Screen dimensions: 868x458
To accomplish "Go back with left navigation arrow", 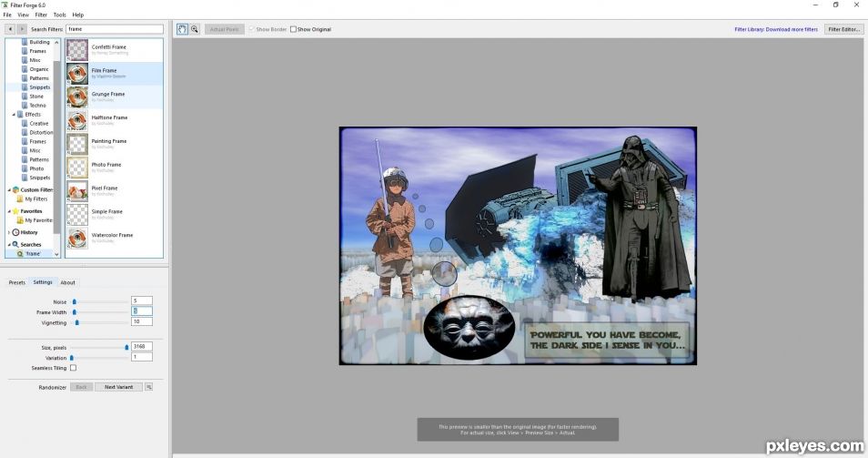I will [10, 29].
